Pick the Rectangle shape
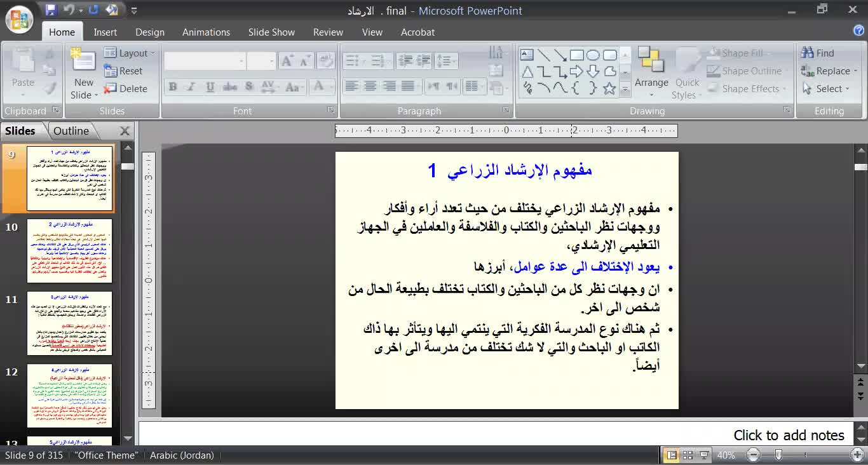The height and width of the screenshot is (465, 868). pyautogui.click(x=576, y=55)
